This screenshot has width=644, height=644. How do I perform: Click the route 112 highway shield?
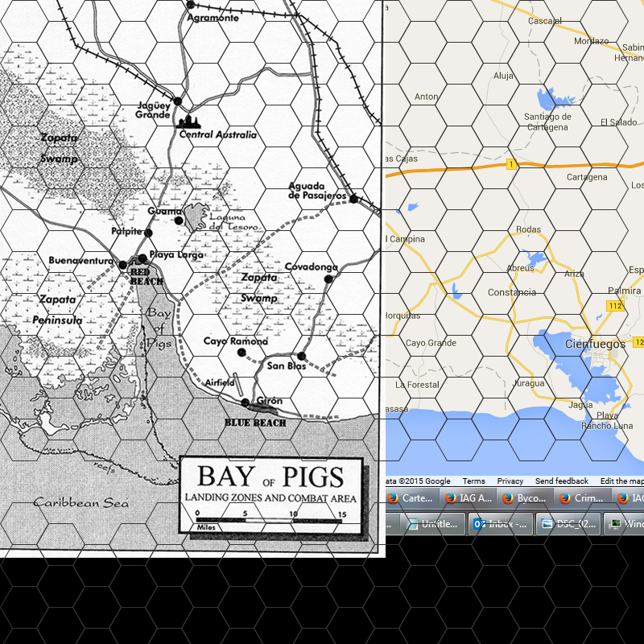click(x=615, y=306)
